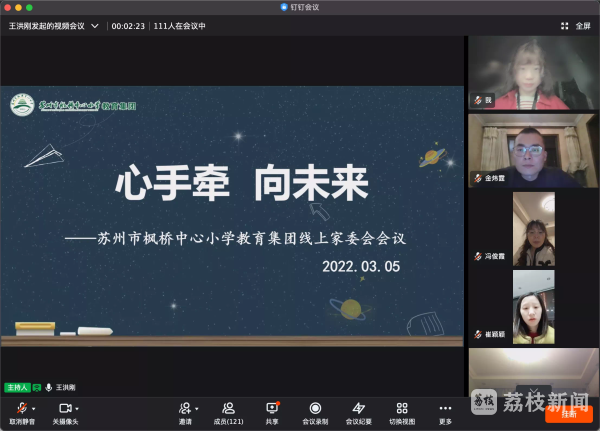Viewport: 600px width, 431px height.
Task: Enter full screen (全屏) mode
Action: pyautogui.click(x=578, y=26)
